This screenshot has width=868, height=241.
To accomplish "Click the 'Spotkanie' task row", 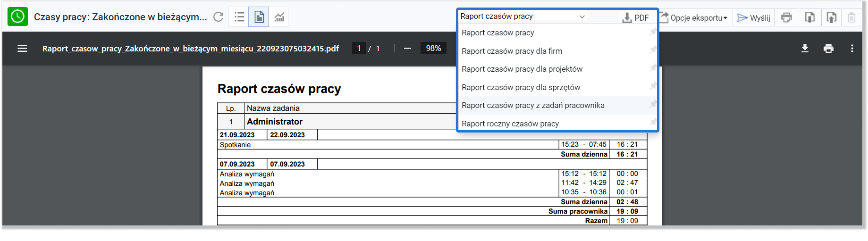I will (x=235, y=145).
